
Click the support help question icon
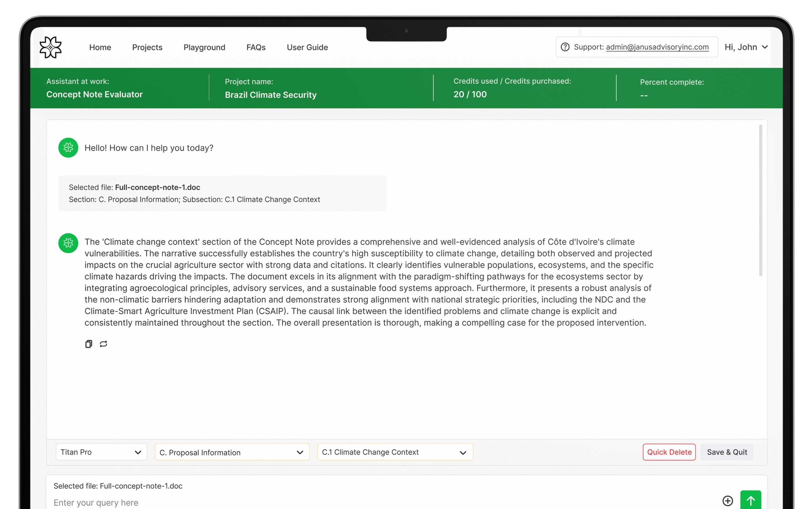pos(565,47)
